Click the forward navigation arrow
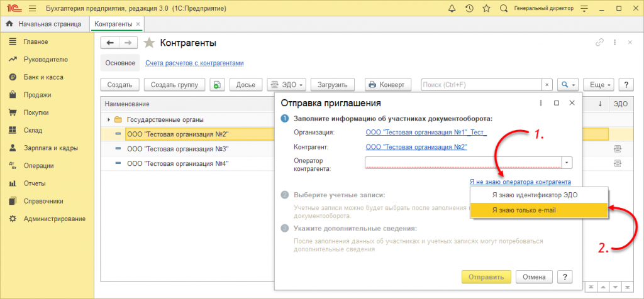The width and height of the screenshot is (644, 299). 128,43
